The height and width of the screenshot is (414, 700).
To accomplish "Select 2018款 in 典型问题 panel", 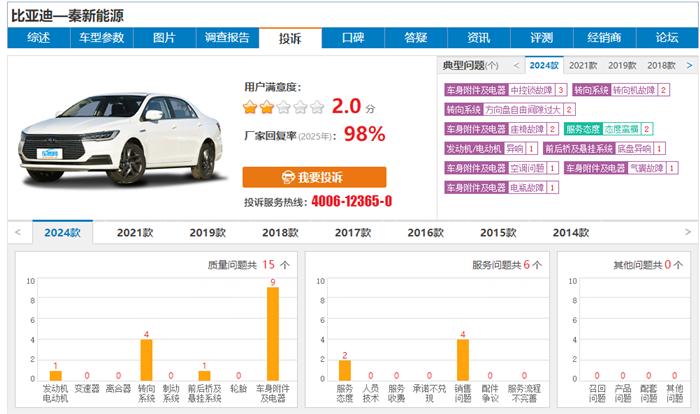I will 661,66.
